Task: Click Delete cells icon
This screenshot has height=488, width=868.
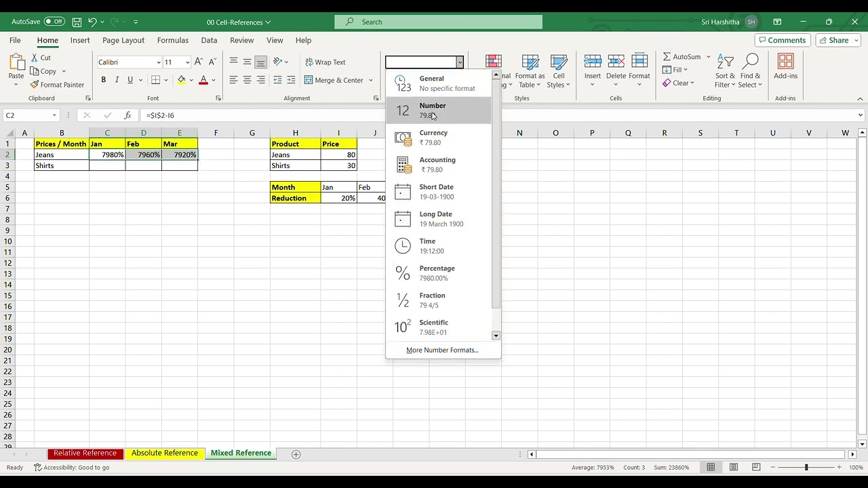Action: coord(616,62)
